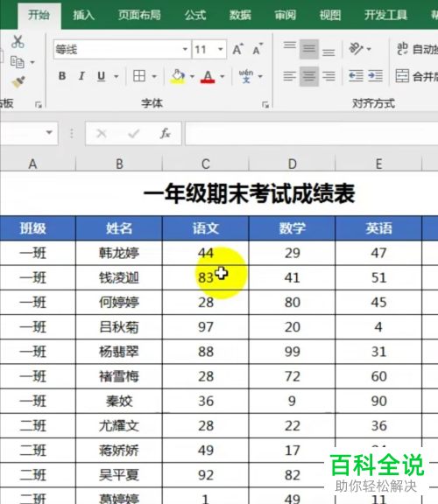Expand the underline style dropdown arrow
The image size is (438, 504).
point(117,76)
